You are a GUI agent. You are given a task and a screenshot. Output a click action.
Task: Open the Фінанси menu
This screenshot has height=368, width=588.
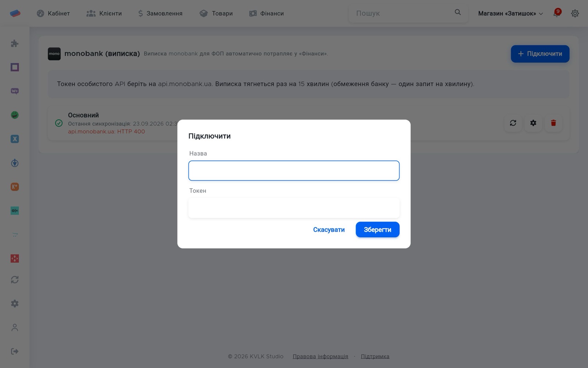266,14
